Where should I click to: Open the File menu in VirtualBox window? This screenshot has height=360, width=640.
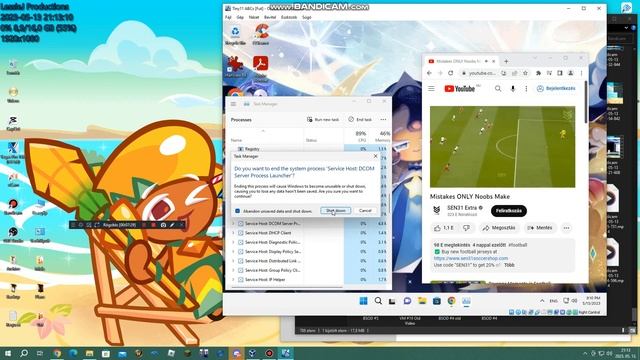point(228,18)
